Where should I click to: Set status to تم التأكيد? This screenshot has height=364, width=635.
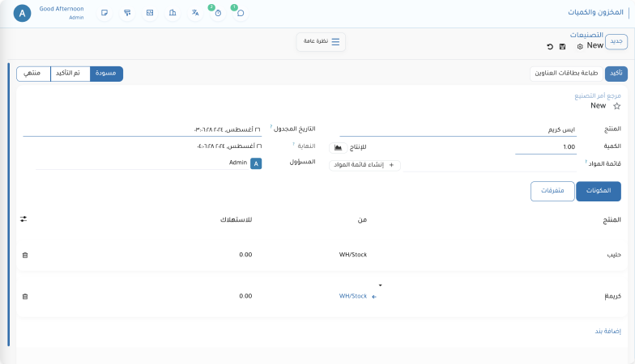point(70,74)
